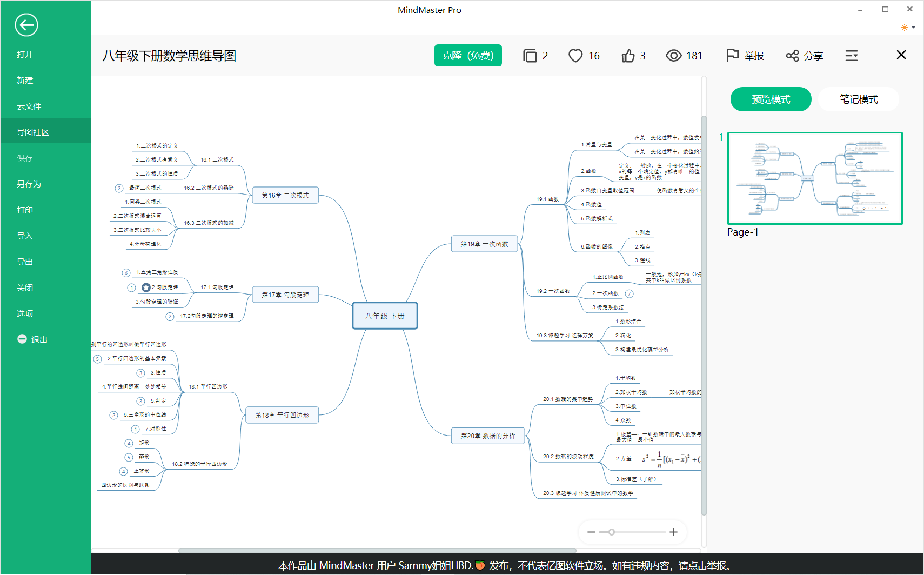Viewport: 924px width, 575px height.
Task: Select the node 第16章 二次根式
Action: point(285,195)
